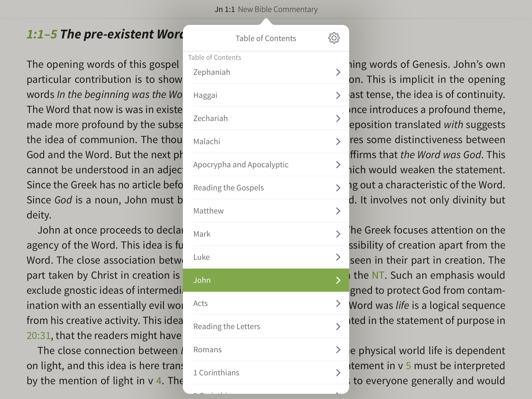The image size is (532, 399).
Task: Expand the Romans row chevron
Action: pyautogui.click(x=338, y=350)
